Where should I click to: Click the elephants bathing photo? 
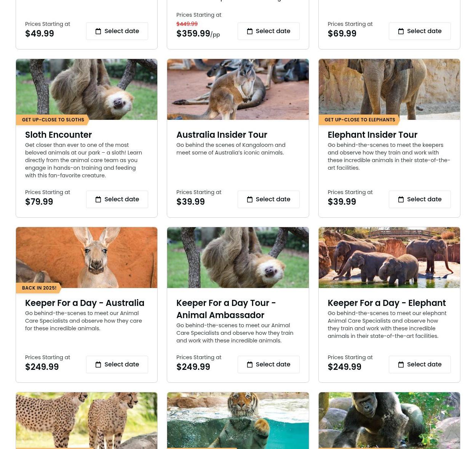point(389,258)
